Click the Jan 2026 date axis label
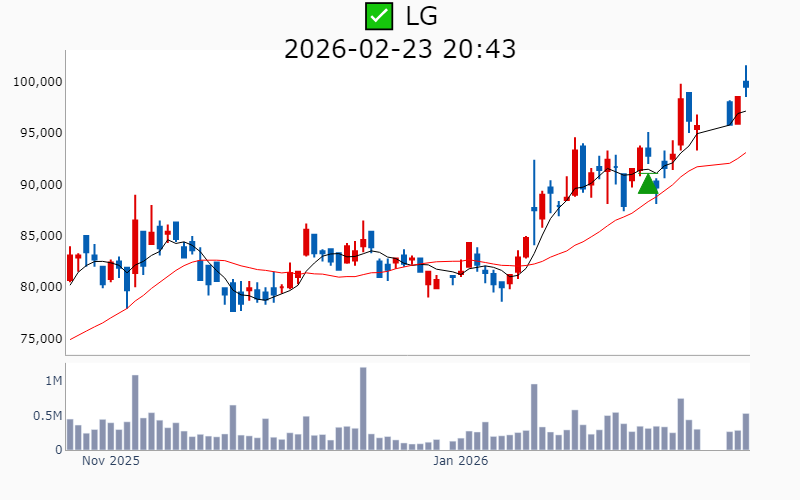Image resolution: width=800 pixels, height=500 pixels. pos(460,462)
